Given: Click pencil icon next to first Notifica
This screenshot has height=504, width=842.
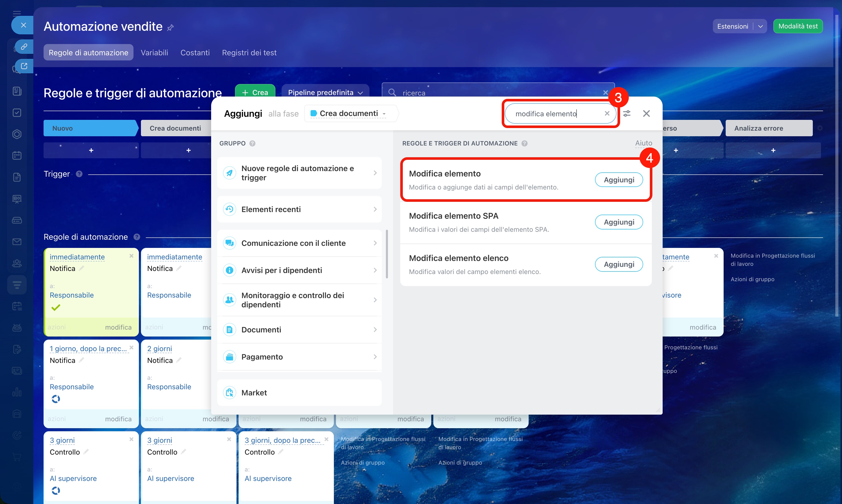Looking at the screenshot, I should (x=81, y=268).
